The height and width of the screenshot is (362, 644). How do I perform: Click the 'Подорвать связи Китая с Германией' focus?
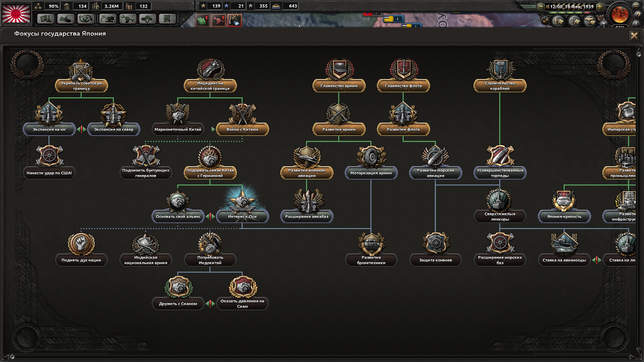tap(210, 173)
